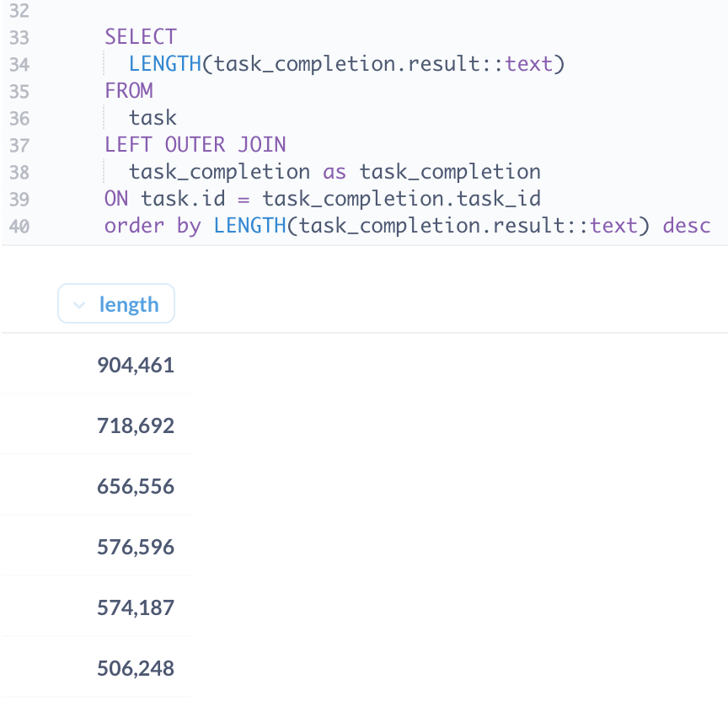Open the length column header dropdown
Screen dimensions: 728x701
[x=116, y=303]
